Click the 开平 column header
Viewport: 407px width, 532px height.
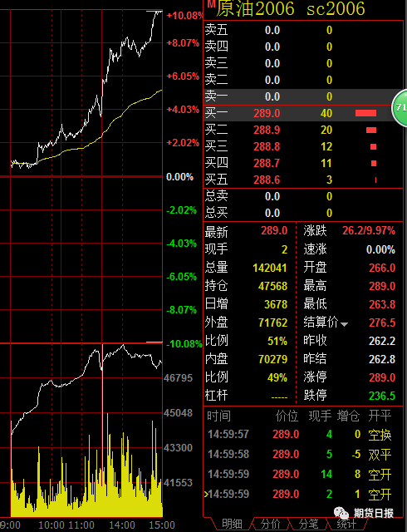380,416
